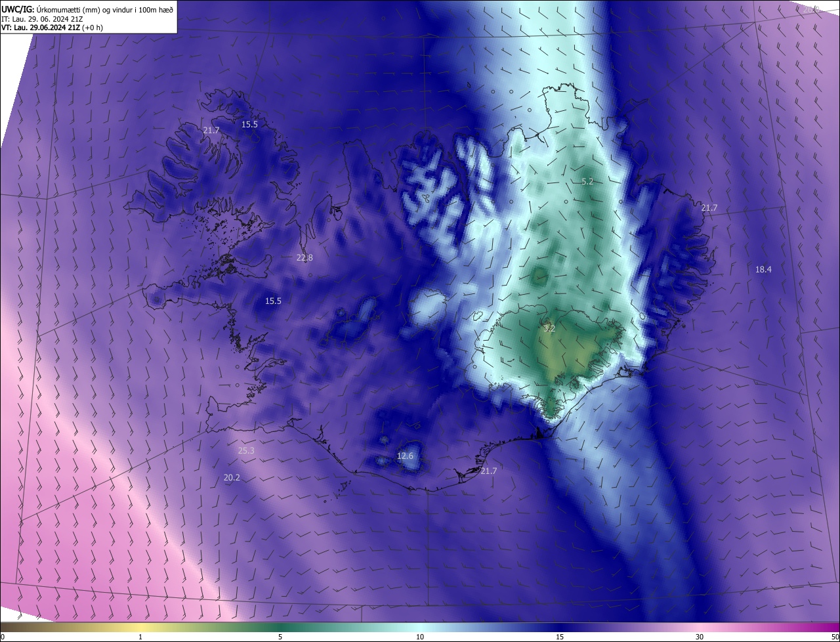840x642 pixels.
Task: Click the 15.5 value below the 22.8 label
Action: pyautogui.click(x=273, y=301)
